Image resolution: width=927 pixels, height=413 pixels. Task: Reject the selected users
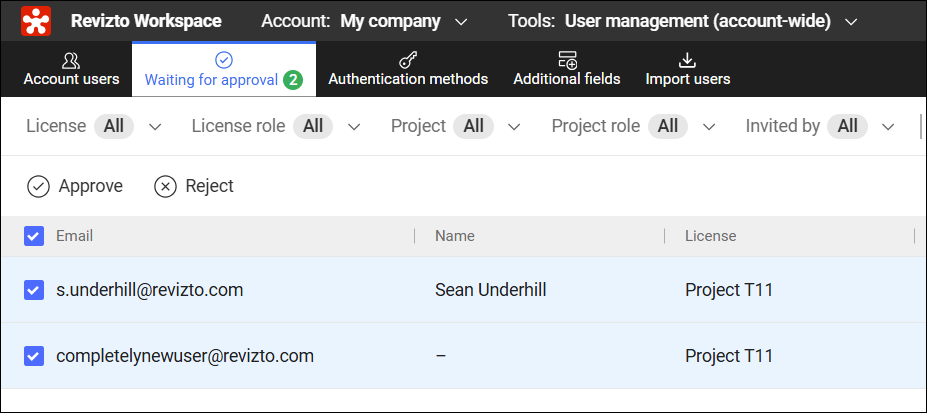194,187
